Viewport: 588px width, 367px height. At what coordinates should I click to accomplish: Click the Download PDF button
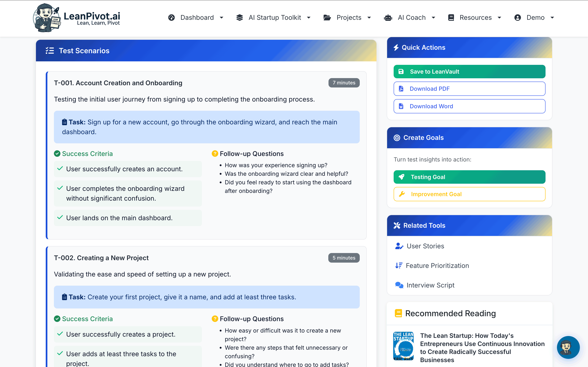point(469,89)
